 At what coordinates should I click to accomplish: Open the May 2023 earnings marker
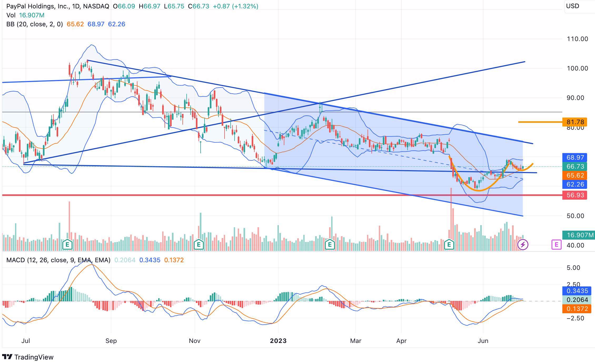449,245
